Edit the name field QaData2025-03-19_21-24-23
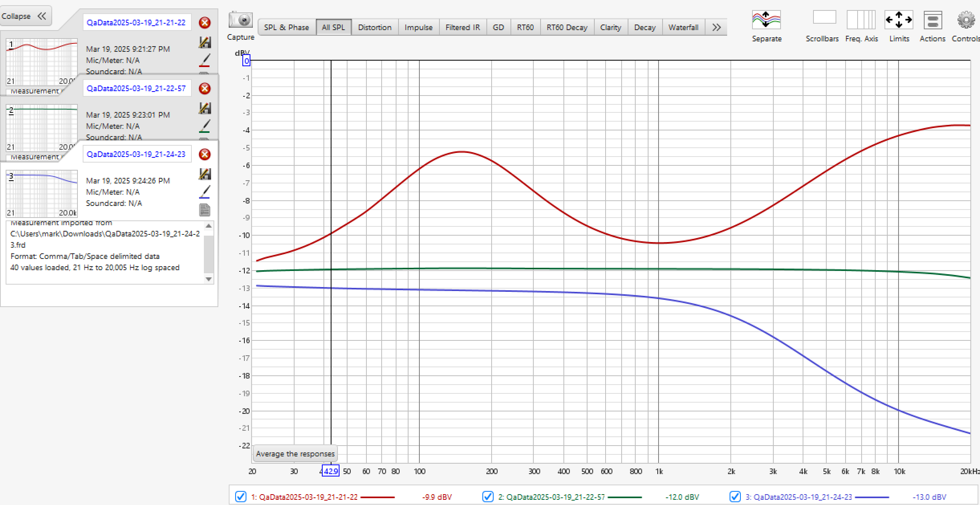The width and height of the screenshot is (980, 505). 137,154
